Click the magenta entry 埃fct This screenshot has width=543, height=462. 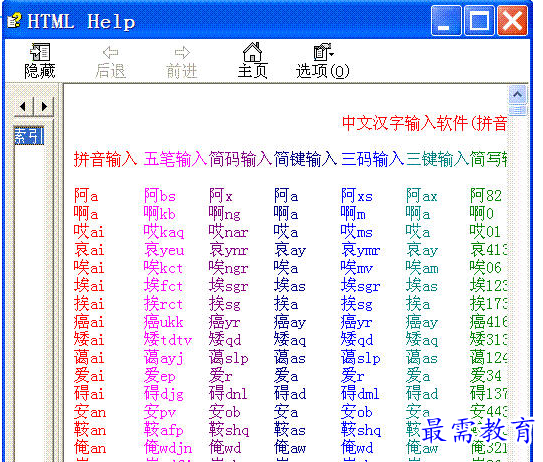[163, 285]
